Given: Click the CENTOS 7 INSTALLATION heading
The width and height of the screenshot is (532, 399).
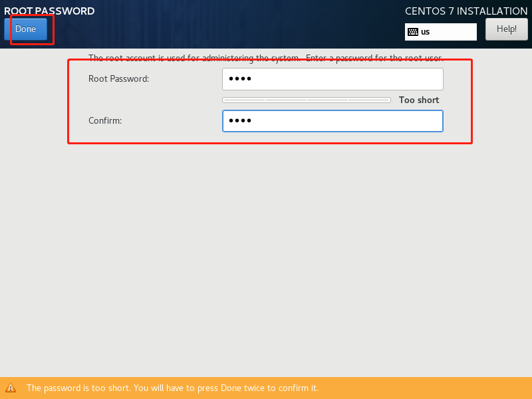Looking at the screenshot, I should [x=466, y=11].
